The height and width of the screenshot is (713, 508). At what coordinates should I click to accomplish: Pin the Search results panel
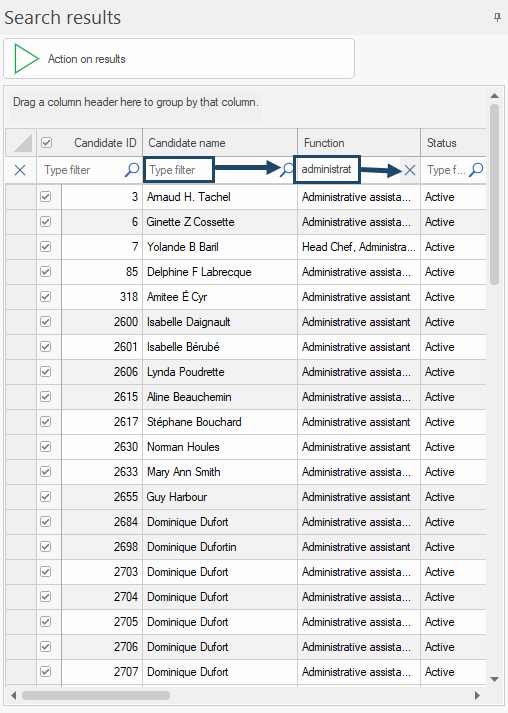pyautogui.click(x=497, y=17)
